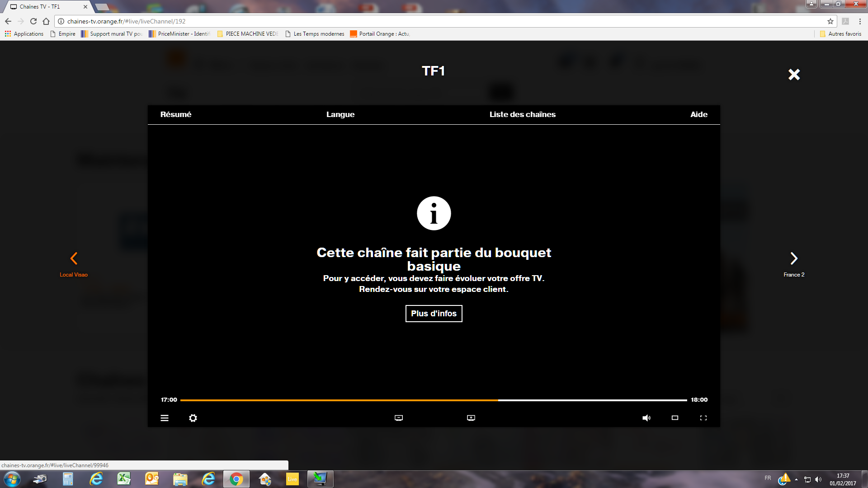Toggle theater mode rectangle icon

click(x=675, y=418)
